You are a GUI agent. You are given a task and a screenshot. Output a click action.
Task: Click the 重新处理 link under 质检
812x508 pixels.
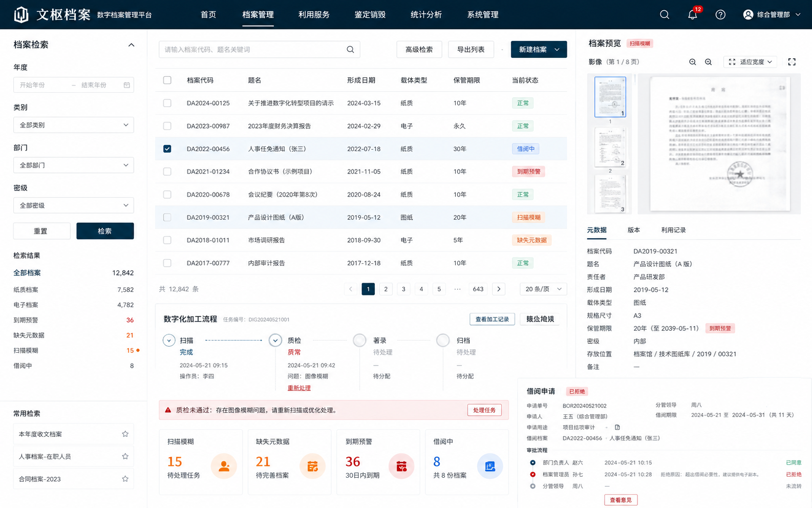tap(299, 388)
